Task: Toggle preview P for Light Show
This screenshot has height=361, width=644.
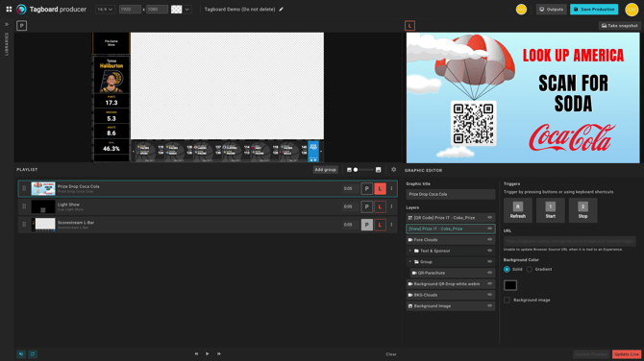Action: (367, 206)
